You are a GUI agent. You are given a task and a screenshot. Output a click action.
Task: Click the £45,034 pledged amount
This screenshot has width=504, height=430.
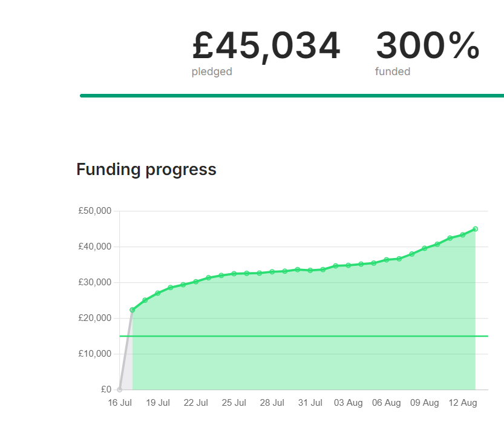pos(266,47)
